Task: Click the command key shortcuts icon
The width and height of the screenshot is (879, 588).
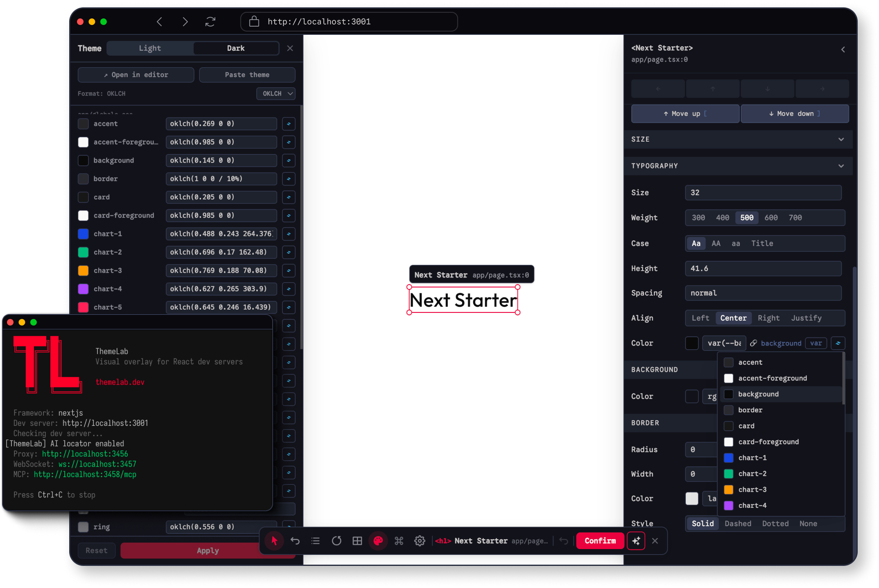Action: (x=399, y=541)
